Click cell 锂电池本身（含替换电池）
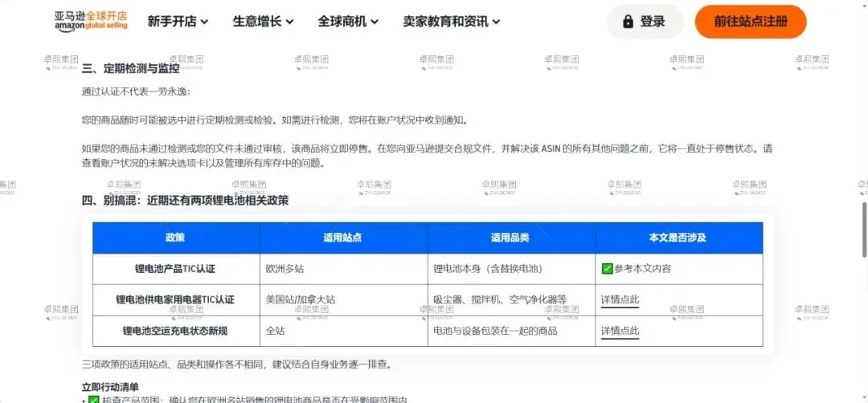Viewport: 868px width, 403px height. tap(511, 269)
